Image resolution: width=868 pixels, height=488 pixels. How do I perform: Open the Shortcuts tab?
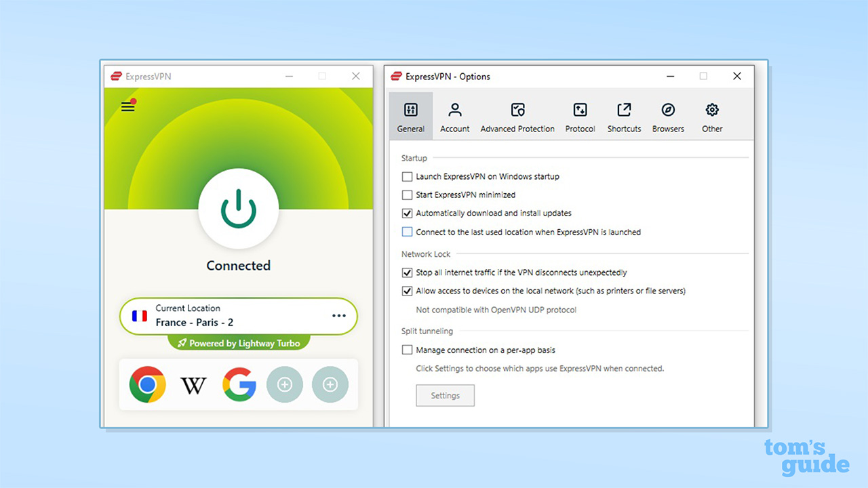624,117
